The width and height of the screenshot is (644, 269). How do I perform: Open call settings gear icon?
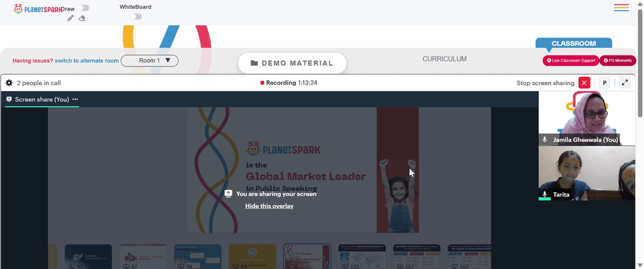point(9,83)
